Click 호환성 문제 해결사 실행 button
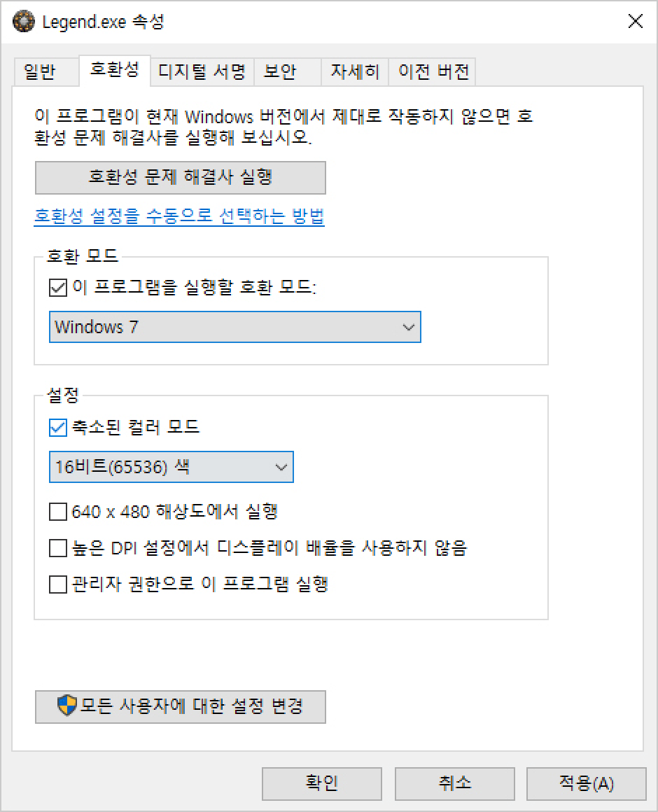Screen dimensions: 658x812 180,178
